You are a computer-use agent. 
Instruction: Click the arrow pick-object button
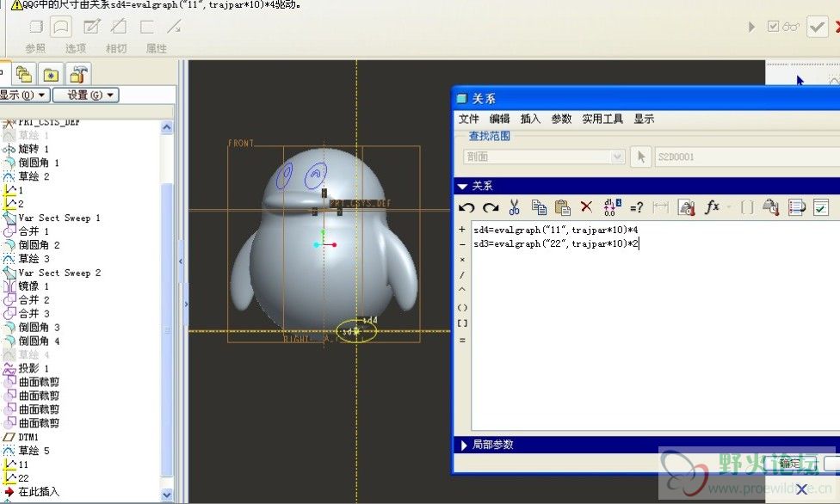(x=640, y=157)
